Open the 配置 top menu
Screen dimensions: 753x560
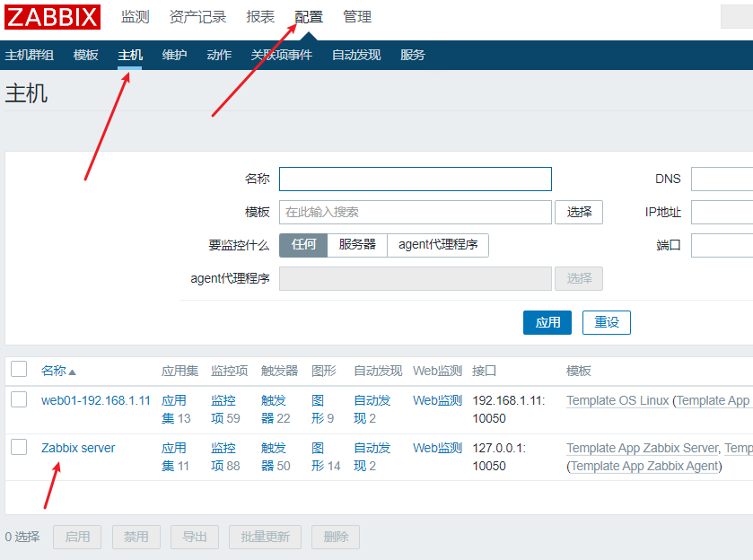tap(309, 17)
